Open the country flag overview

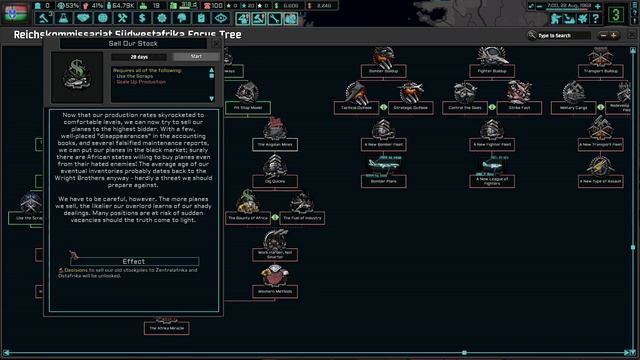(15, 13)
